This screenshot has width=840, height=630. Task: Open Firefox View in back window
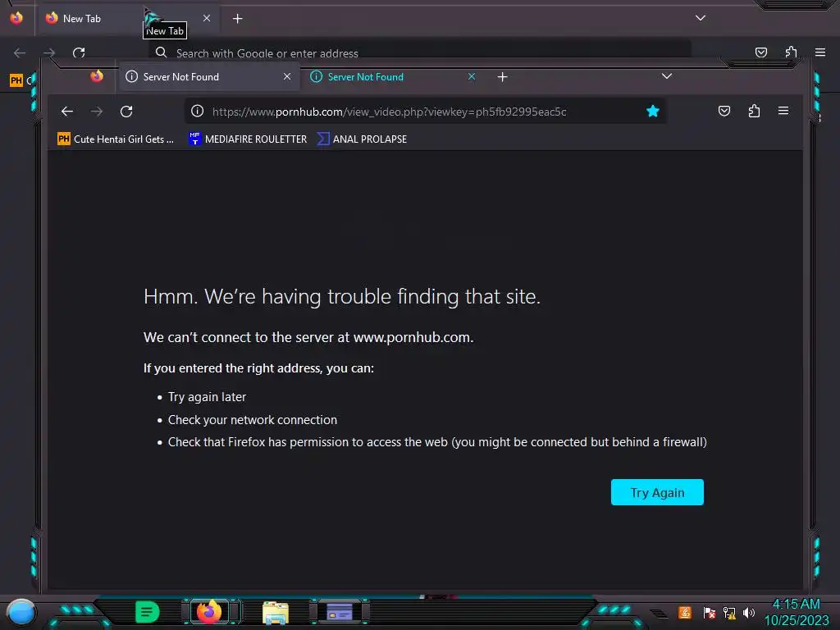pyautogui.click(x=16, y=18)
